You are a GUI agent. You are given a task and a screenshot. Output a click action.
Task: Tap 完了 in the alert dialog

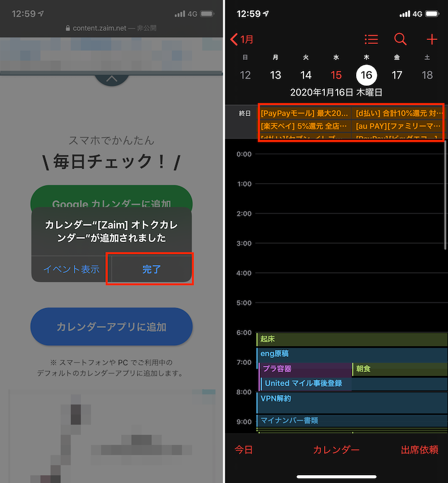(151, 270)
